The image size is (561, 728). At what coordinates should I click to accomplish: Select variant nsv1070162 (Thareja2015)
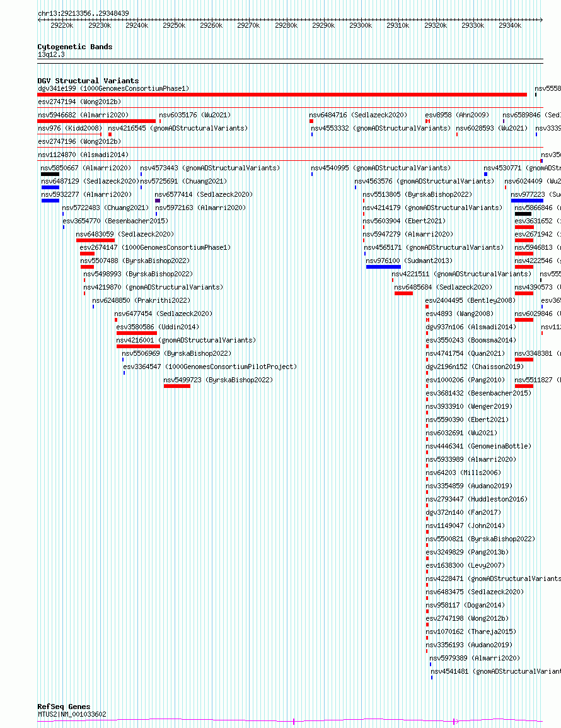point(470,632)
